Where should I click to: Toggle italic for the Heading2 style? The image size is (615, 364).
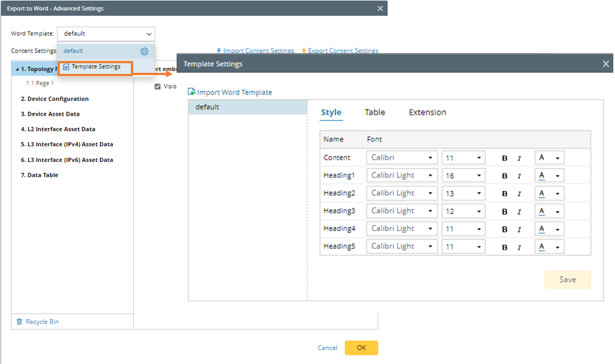519,194
